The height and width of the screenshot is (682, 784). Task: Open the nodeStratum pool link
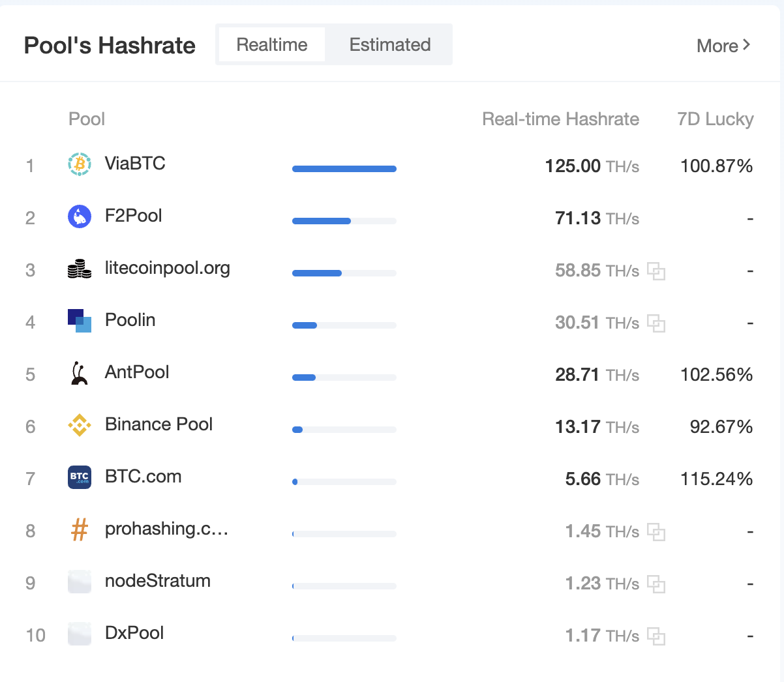157,580
